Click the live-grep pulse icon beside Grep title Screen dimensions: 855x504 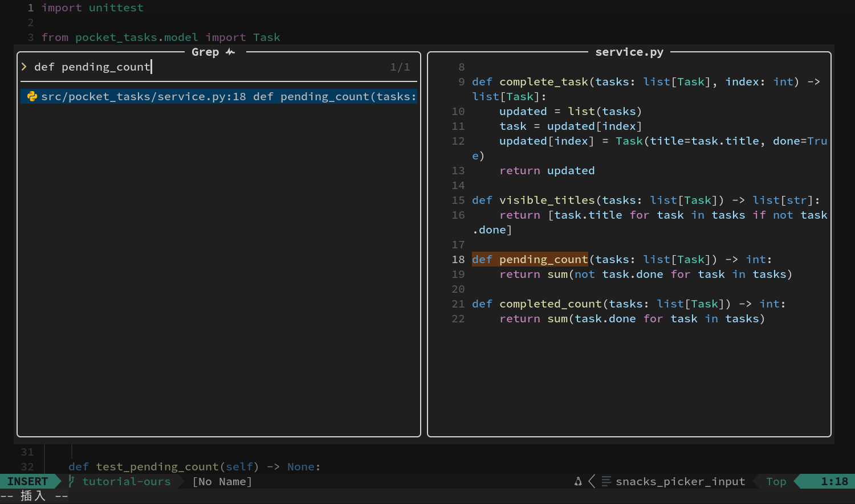click(230, 52)
